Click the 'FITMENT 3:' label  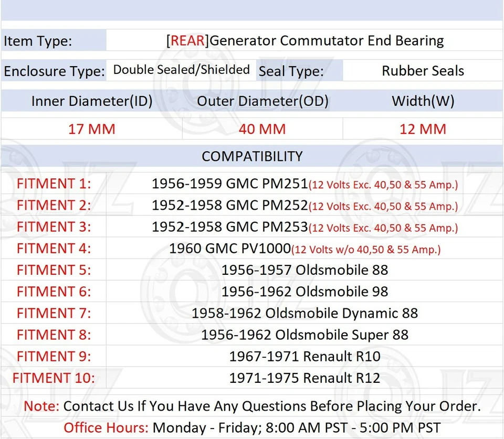click(x=54, y=227)
